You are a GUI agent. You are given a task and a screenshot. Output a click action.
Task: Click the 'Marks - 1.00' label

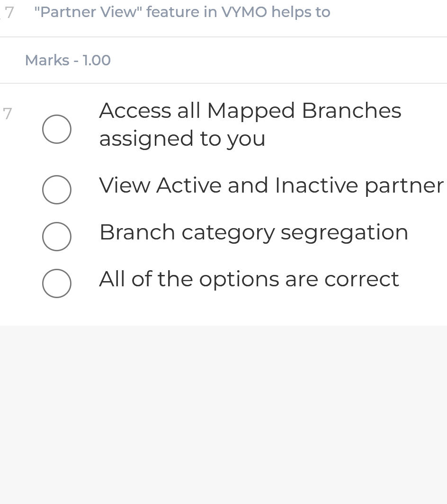coord(68,60)
